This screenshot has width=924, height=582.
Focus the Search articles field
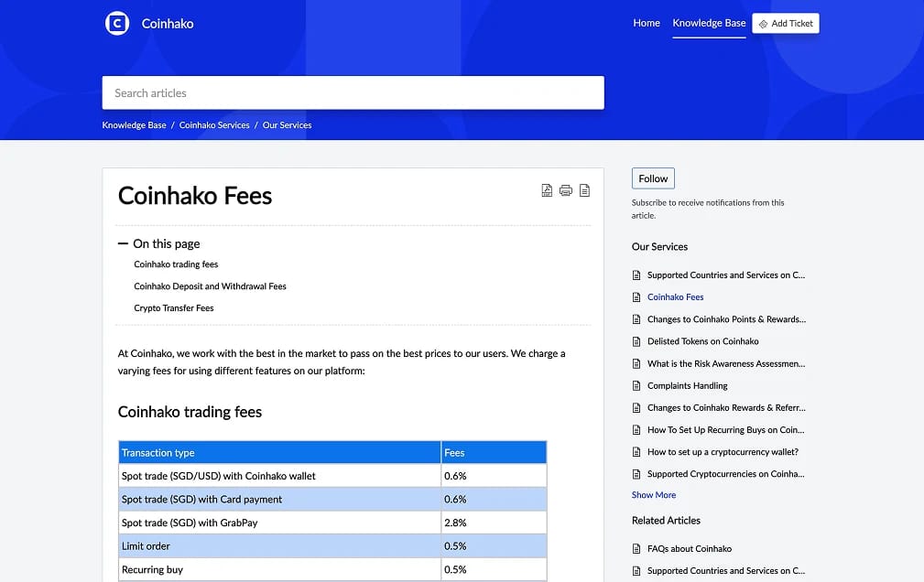click(353, 92)
